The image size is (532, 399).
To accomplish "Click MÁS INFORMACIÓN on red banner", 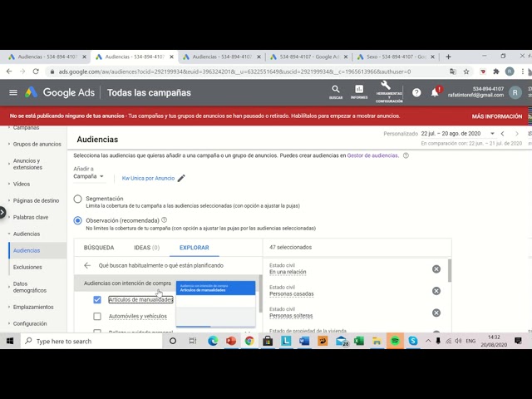I will tap(496, 116).
